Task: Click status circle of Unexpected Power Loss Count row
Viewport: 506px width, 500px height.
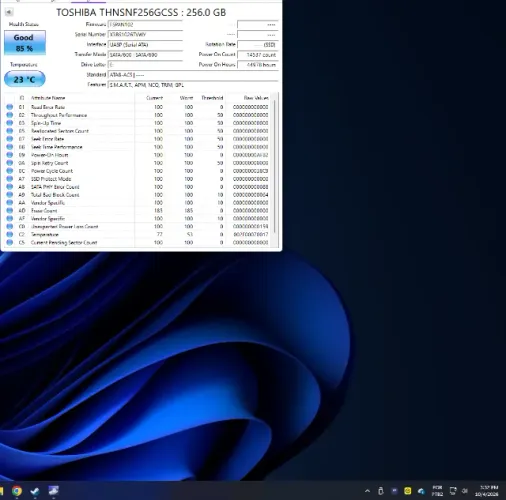Action: pyautogui.click(x=10, y=227)
